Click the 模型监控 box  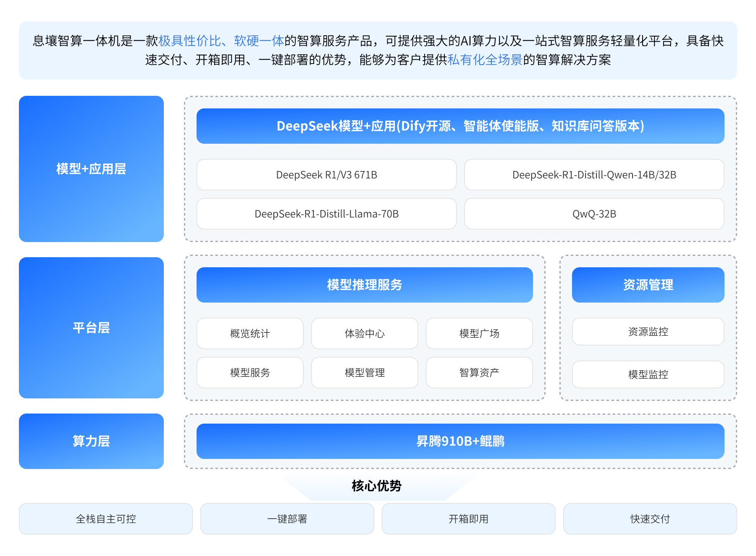point(648,374)
